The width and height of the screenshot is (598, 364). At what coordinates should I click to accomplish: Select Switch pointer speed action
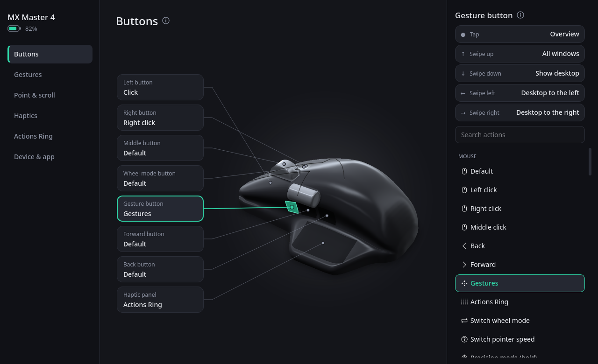520,339
